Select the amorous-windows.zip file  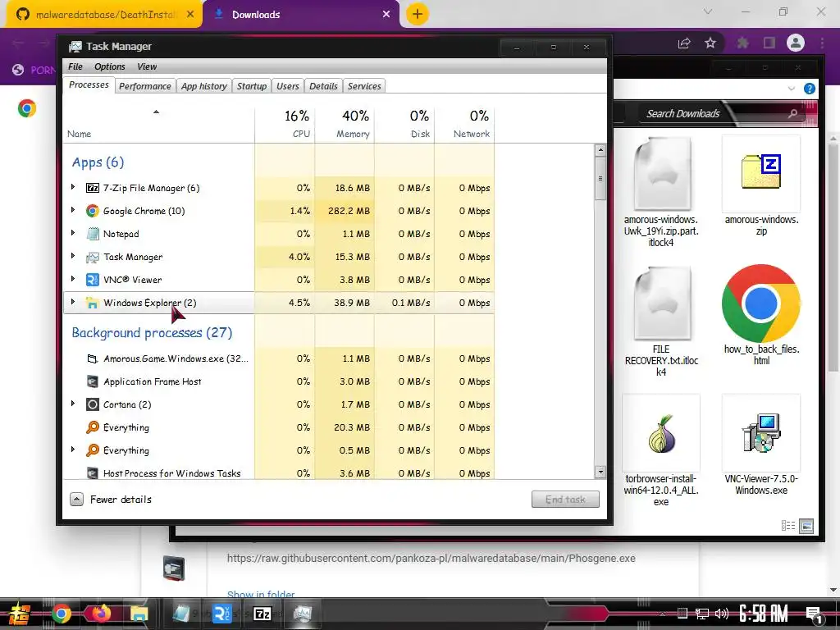761,186
